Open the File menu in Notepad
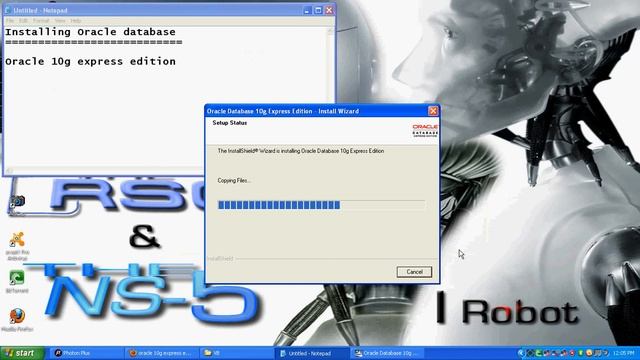 (10, 20)
